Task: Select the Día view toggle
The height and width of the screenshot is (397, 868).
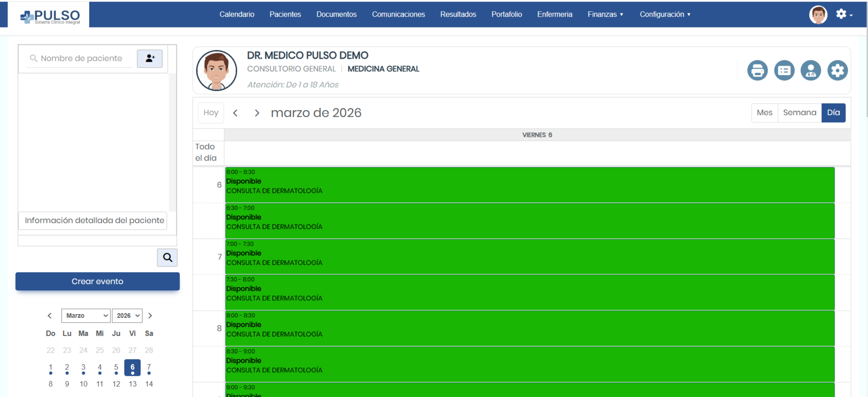Action: point(833,113)
